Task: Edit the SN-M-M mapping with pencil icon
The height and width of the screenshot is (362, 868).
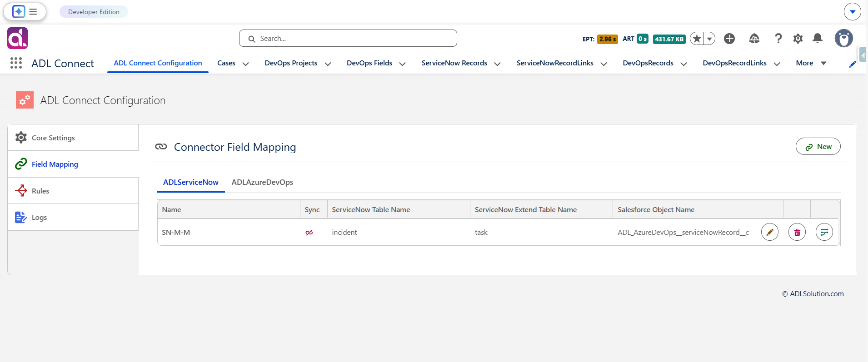Action: 769,232
